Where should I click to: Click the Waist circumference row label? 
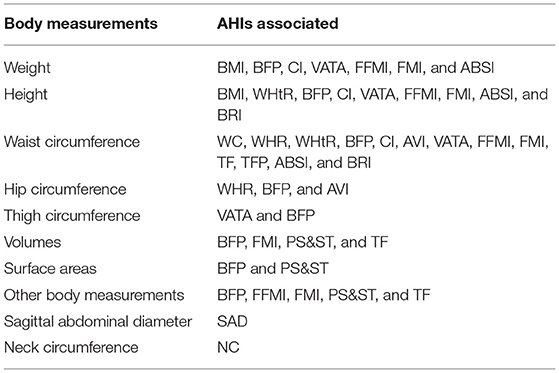tap(72, 142)
